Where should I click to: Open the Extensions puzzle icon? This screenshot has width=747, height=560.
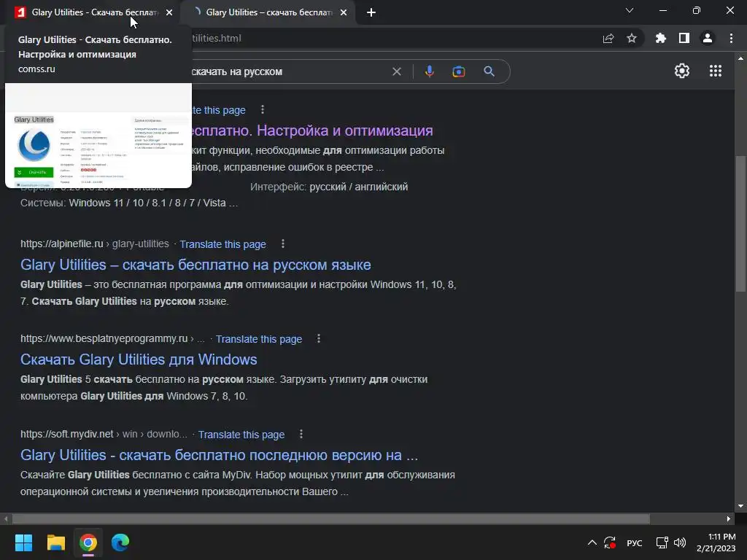(661, 38)
